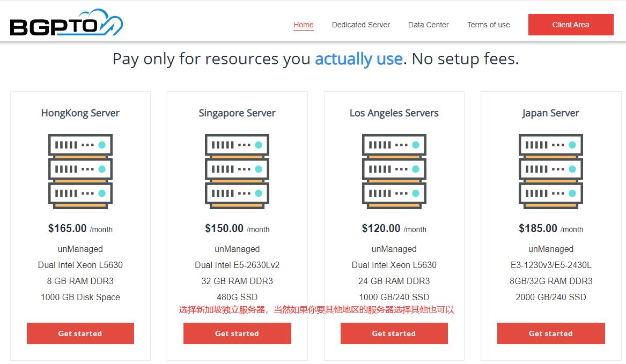Get started with the Singapore Server
Image resolution: width=626 pixels, height=364 pixels.
(237, 333)
